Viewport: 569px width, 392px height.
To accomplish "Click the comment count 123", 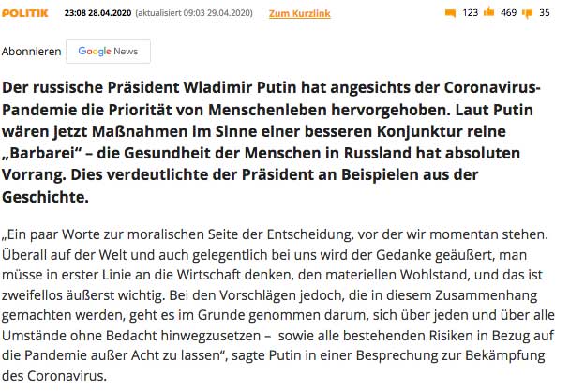I will (471, 13).
